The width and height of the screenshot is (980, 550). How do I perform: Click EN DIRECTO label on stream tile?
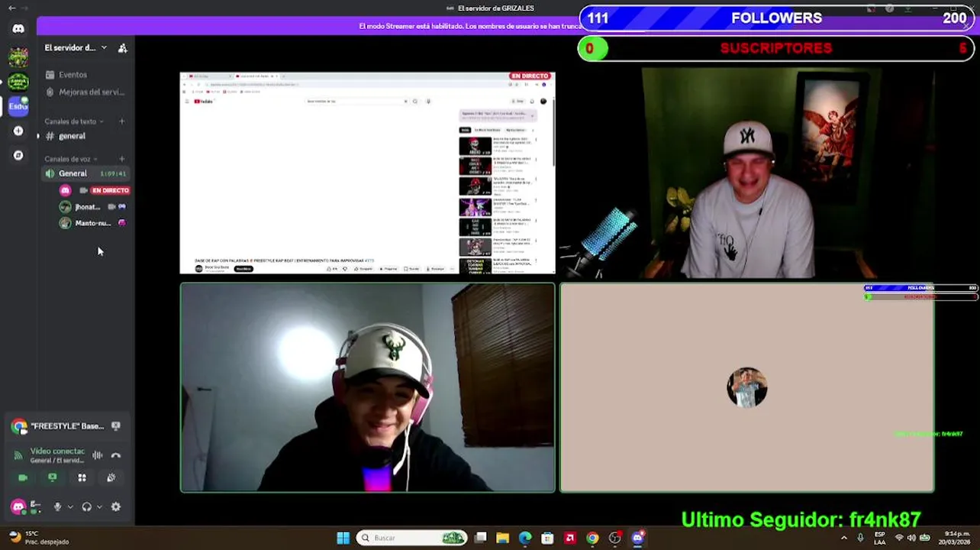[530, 76]
